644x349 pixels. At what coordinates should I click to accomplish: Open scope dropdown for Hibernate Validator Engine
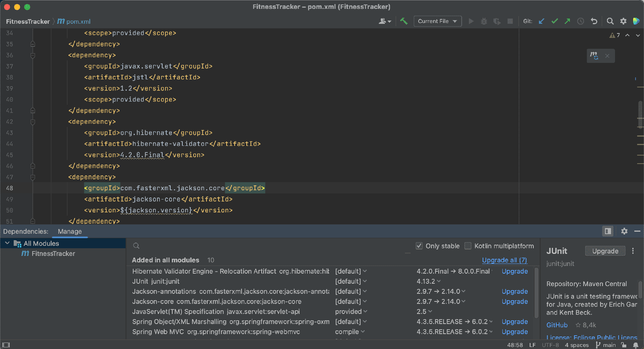pyautogui.click(x=351, y=271)
